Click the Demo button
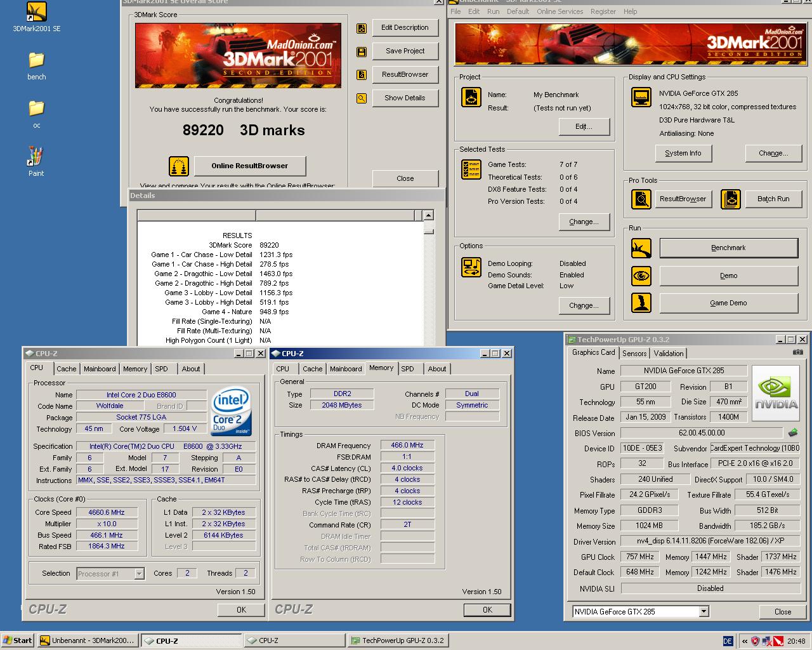This screenshot has height=650, width=812. [x=728, y=276]
